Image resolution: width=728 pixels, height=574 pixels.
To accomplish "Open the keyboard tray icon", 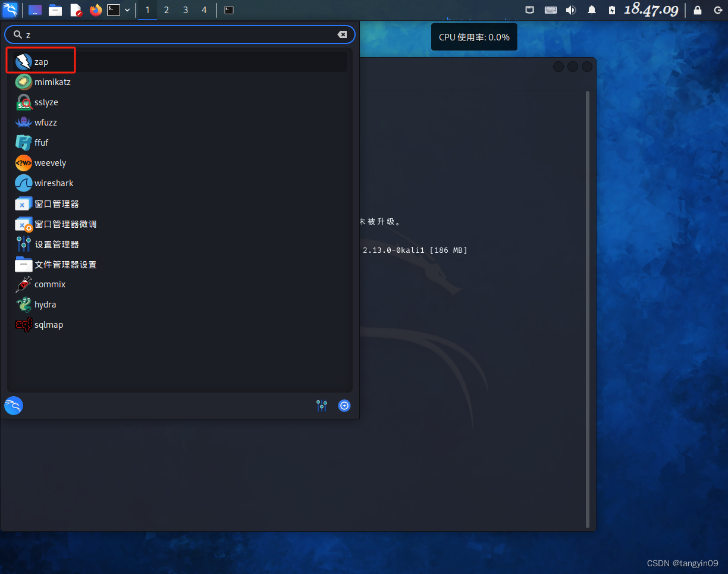I will [551, 10].
